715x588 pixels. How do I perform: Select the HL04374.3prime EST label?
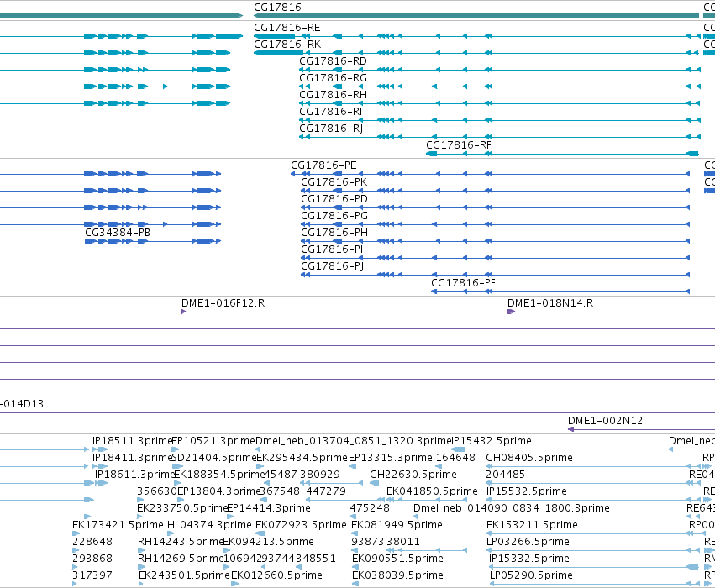(x=209, y=526)
